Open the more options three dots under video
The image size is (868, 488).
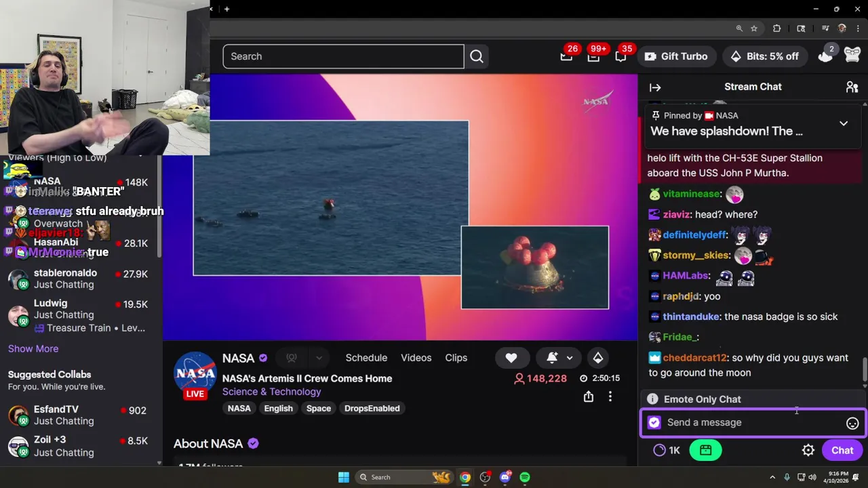610,396
